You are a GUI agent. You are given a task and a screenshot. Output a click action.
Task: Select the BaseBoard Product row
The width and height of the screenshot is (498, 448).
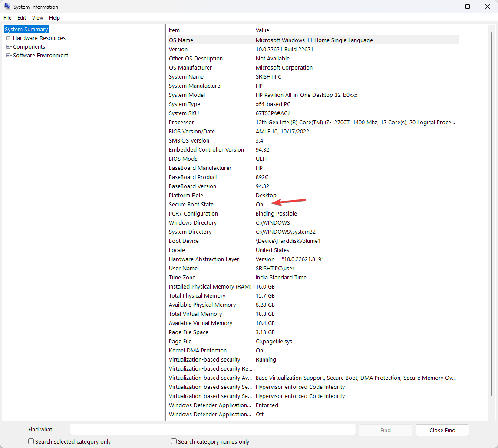tap(313, 177)
